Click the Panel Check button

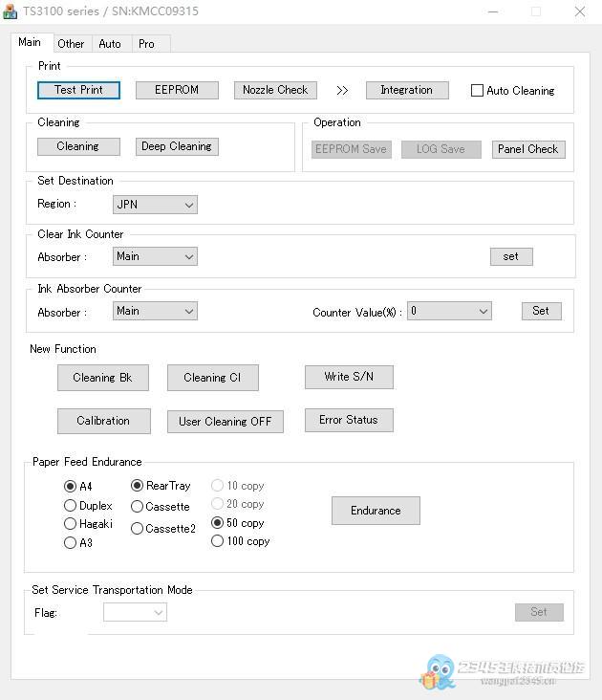[528, 149]
